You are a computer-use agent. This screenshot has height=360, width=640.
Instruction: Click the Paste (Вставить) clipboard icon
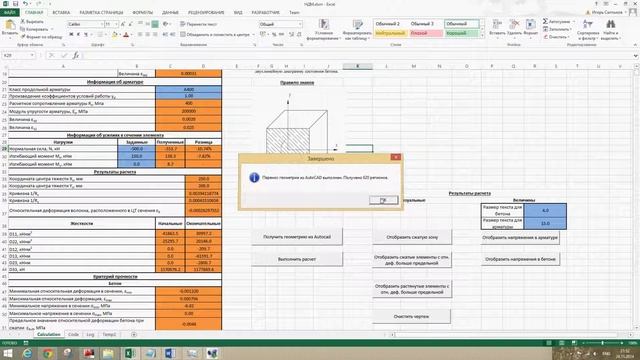10,25
